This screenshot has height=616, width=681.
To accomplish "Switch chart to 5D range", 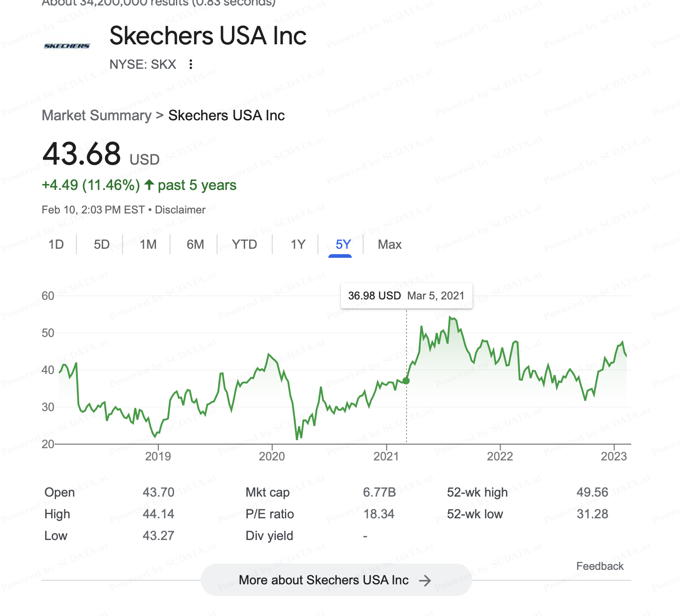I will 102,245.
